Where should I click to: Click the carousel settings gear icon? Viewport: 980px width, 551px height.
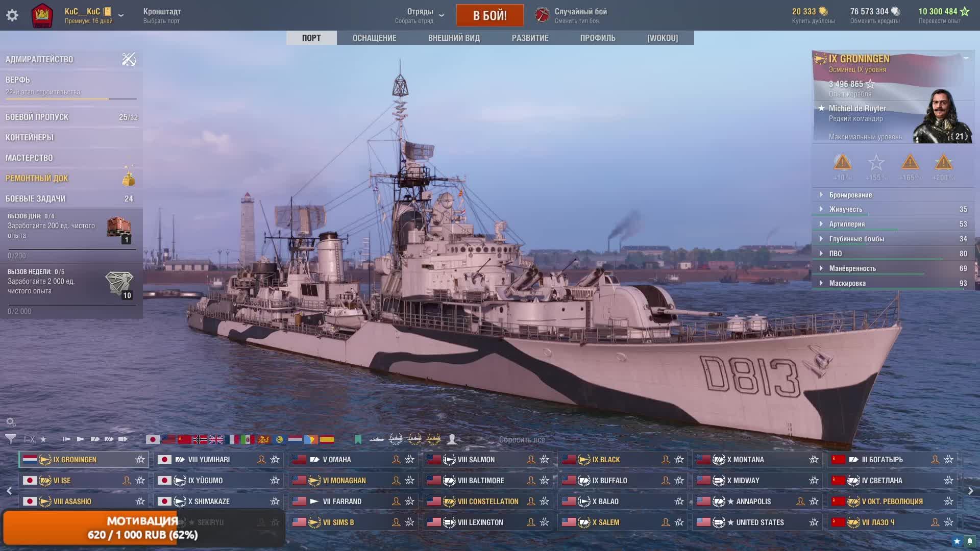point(10,422)
